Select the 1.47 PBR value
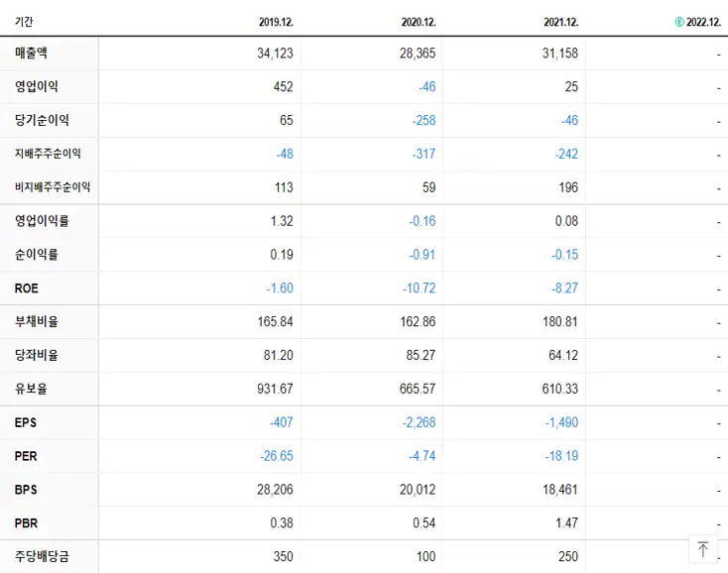This screenshot has width=728, height=573. (x=567, y=523)
